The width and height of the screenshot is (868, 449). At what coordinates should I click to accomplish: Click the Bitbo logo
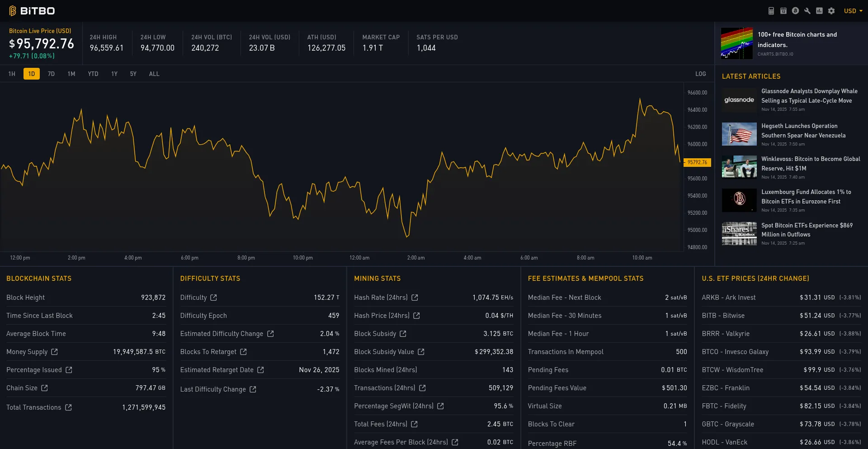(32, 11)
